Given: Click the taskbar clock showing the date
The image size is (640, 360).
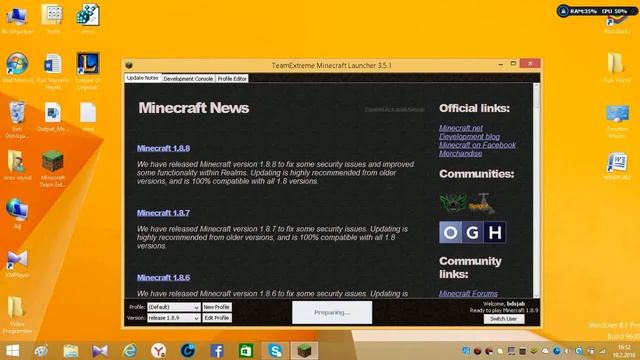Looking at the screenshot, I should click(624, 351).
